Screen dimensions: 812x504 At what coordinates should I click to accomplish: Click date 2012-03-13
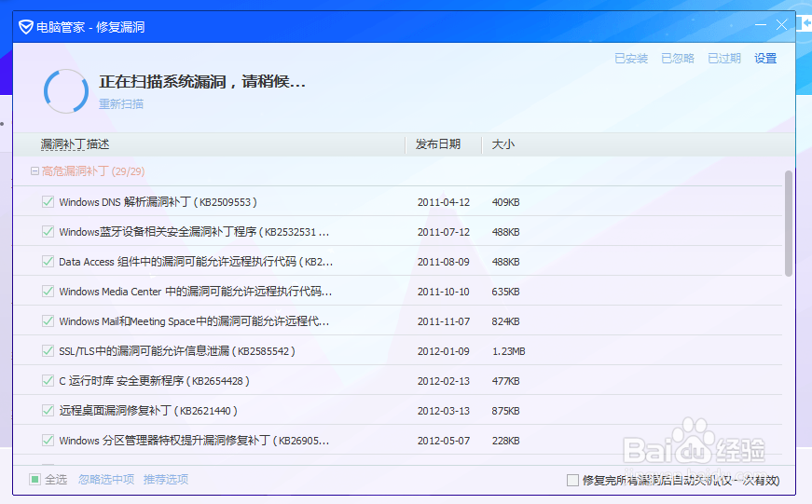coord(443,411)
